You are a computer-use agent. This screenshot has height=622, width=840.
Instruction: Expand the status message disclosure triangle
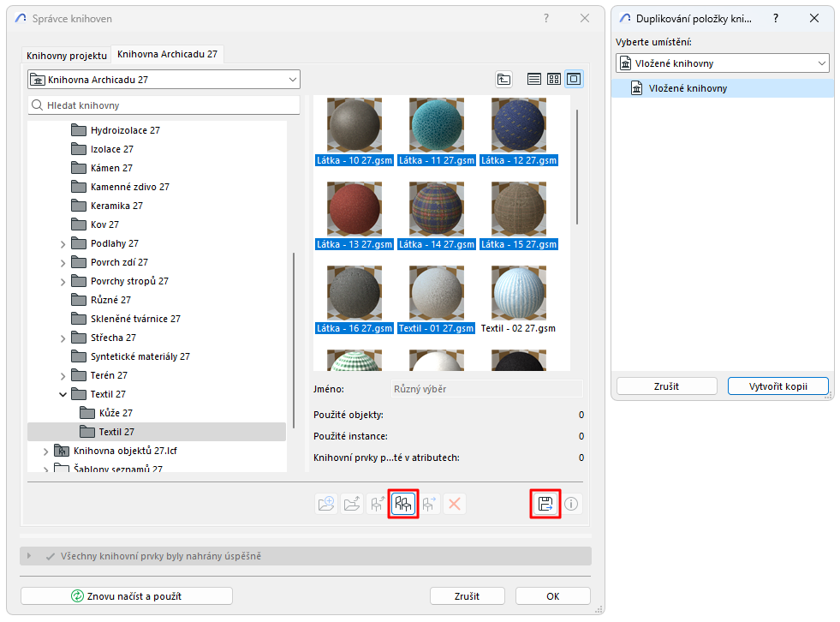coord(29,556)
